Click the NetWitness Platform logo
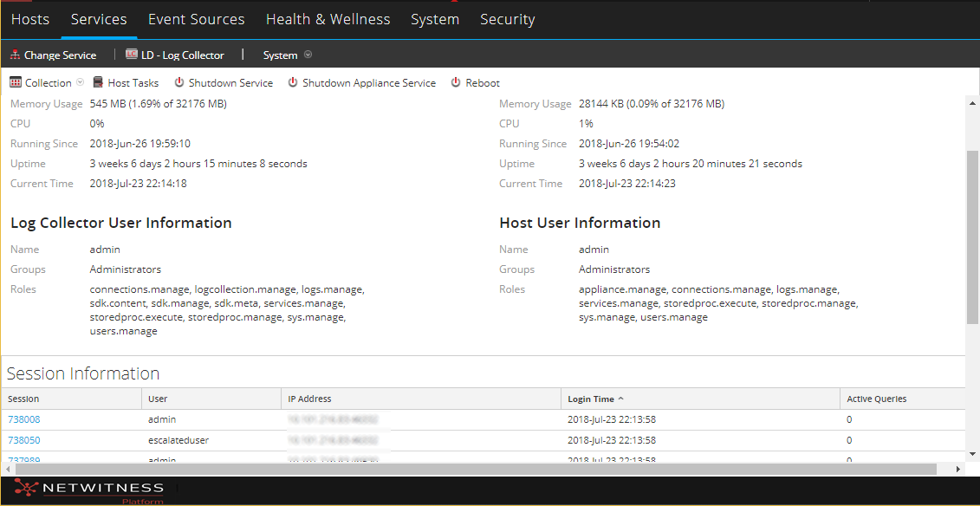The height and width of the screenshot is (506, 980). coord(88,491)
